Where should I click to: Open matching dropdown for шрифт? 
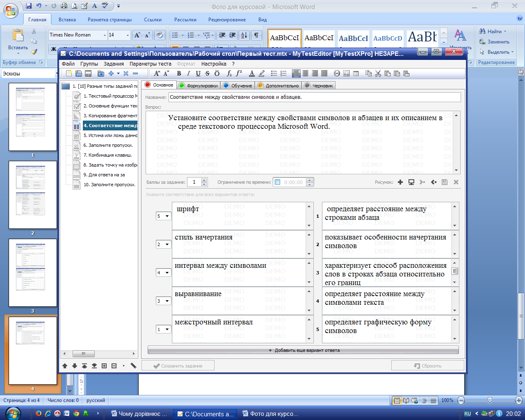pos(167,216)
